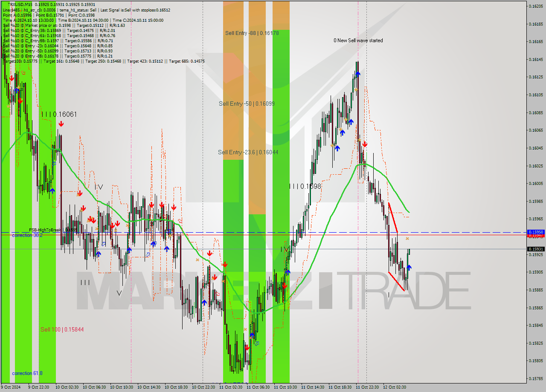Select the '11 Oct 22:30' time axis label
Viewport: 546px width, 392px height.
pos(367,387)
